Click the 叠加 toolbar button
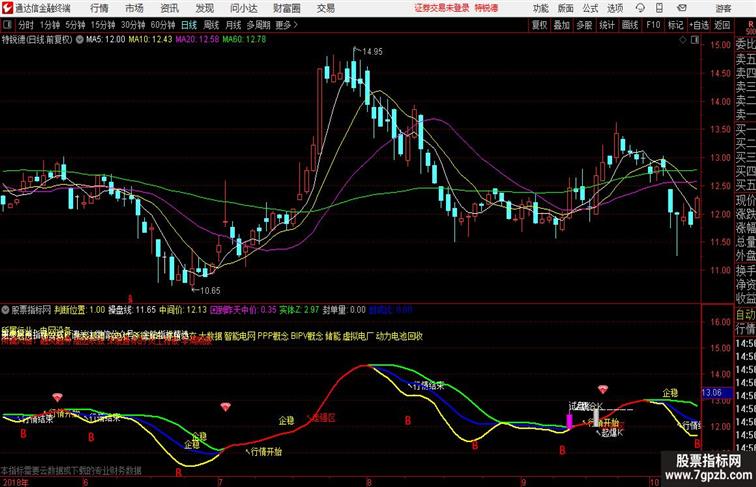The image size is (756, 487). click(x=562, y=25)
